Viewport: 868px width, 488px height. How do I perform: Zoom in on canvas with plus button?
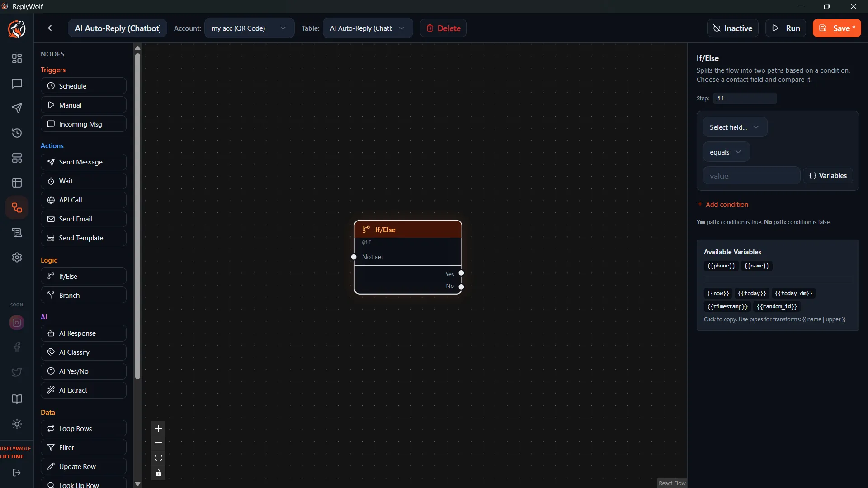click(158, 429)
